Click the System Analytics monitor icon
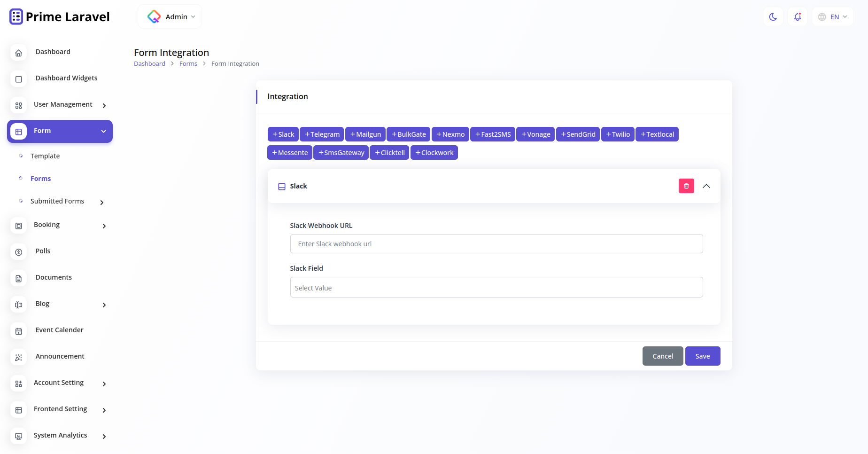 click(18, 436)
